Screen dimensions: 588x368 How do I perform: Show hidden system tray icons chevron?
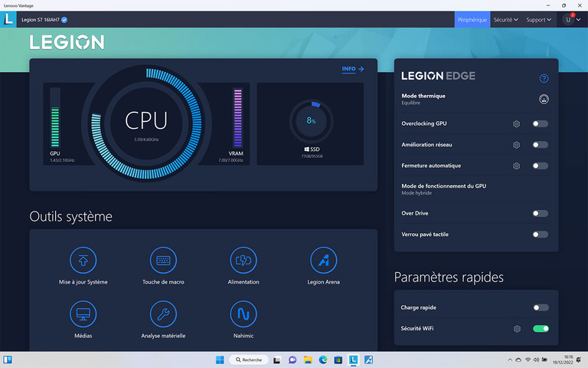point(510,360)
